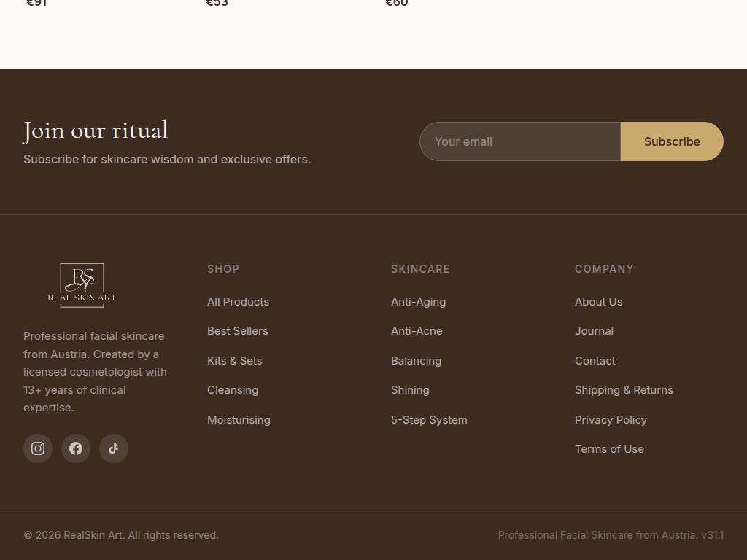747x560 pixels.
Task: Open the TikTok social icon
Action: (x=114, y=448)
